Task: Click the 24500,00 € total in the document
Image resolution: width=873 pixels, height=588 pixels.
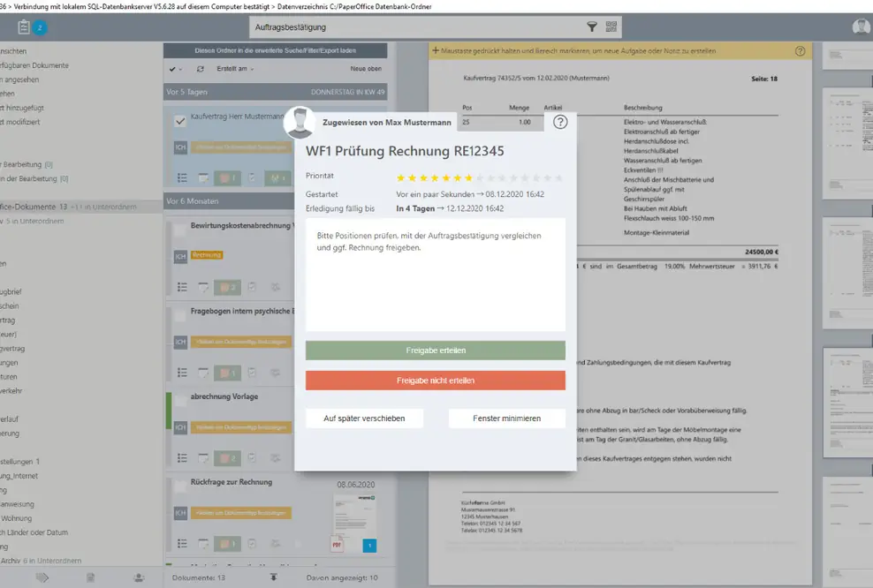Action: [762, 252]
